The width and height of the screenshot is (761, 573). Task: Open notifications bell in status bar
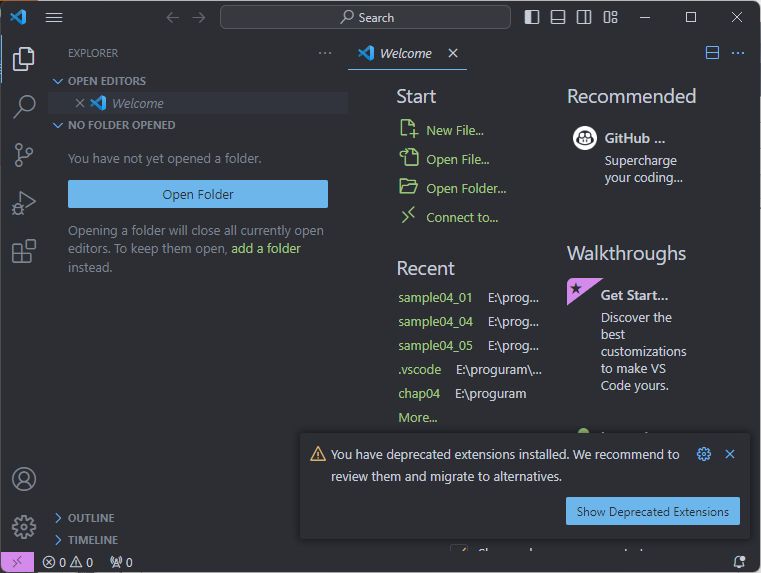[739, 562]
